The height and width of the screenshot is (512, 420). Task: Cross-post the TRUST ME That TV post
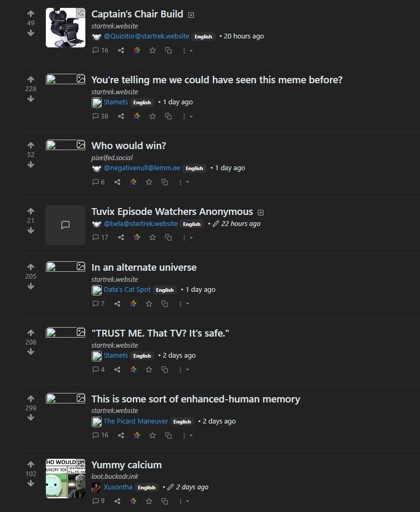[x=165, y=369]
